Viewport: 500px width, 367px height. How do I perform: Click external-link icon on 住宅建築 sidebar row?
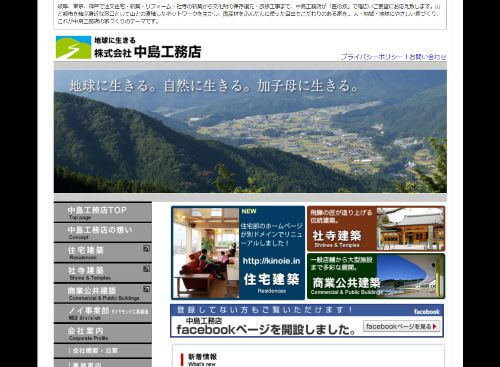[146, 248]
